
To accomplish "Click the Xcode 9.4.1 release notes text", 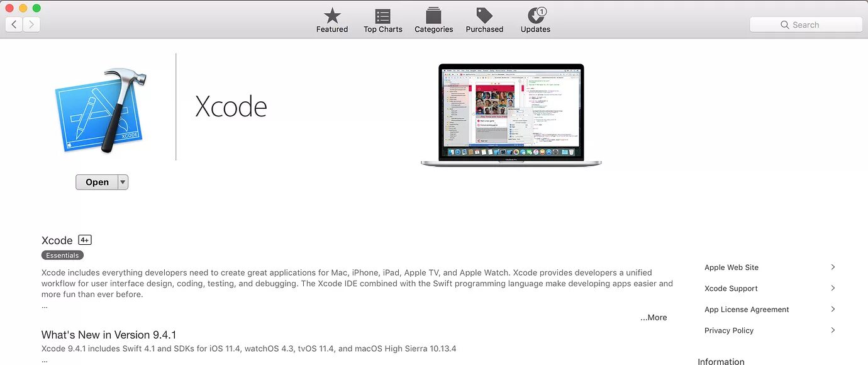I will pyautogui.click(x=248, y=349).
